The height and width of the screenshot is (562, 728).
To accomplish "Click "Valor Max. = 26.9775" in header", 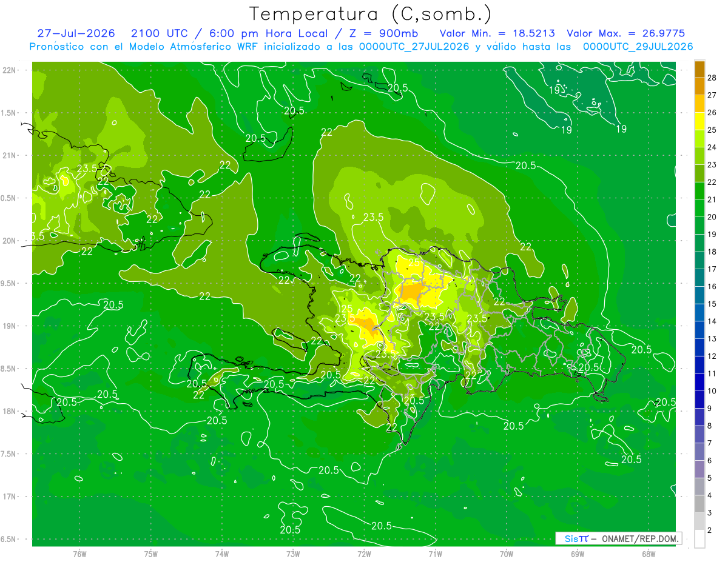I will tap(626, 33).
